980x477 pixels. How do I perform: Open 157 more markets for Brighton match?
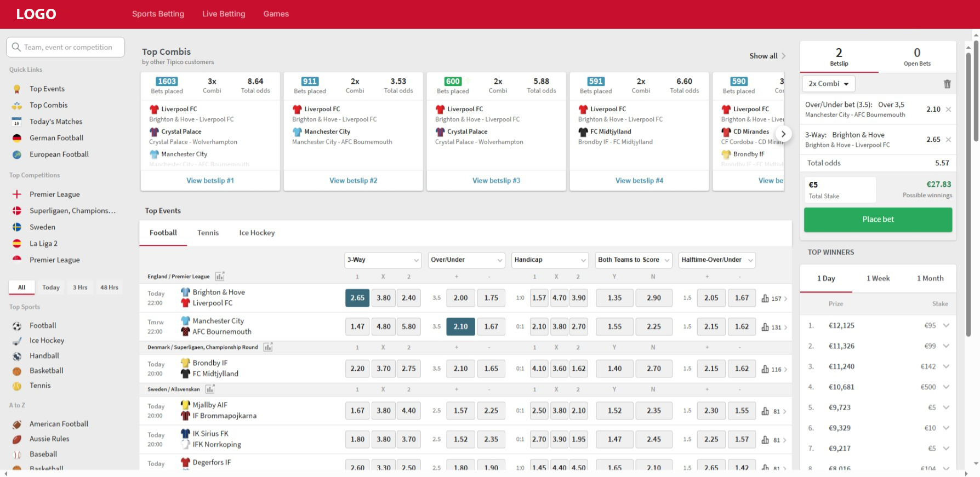(x=774, y=298)
